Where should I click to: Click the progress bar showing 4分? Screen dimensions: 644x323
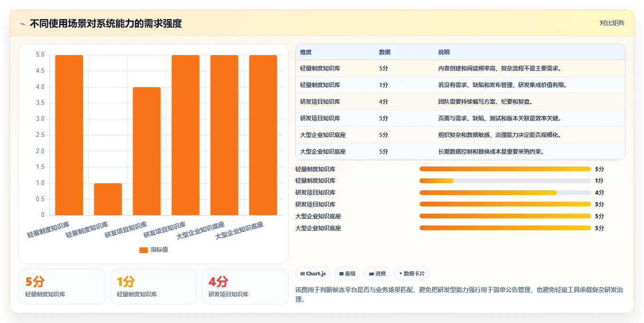click(x=505, y=193)
